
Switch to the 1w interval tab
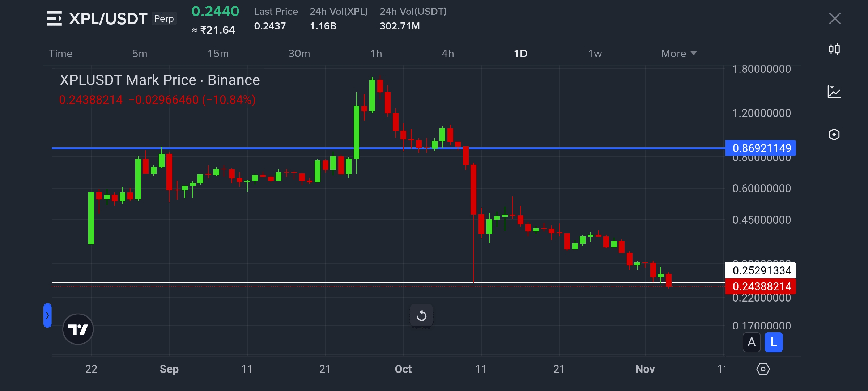595,54
